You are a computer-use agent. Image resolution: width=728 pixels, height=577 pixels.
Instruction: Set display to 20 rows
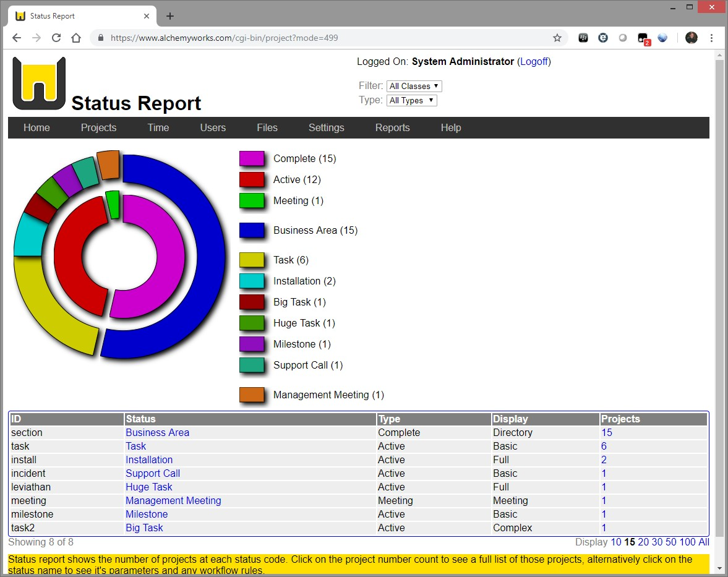tap(643, 542)
